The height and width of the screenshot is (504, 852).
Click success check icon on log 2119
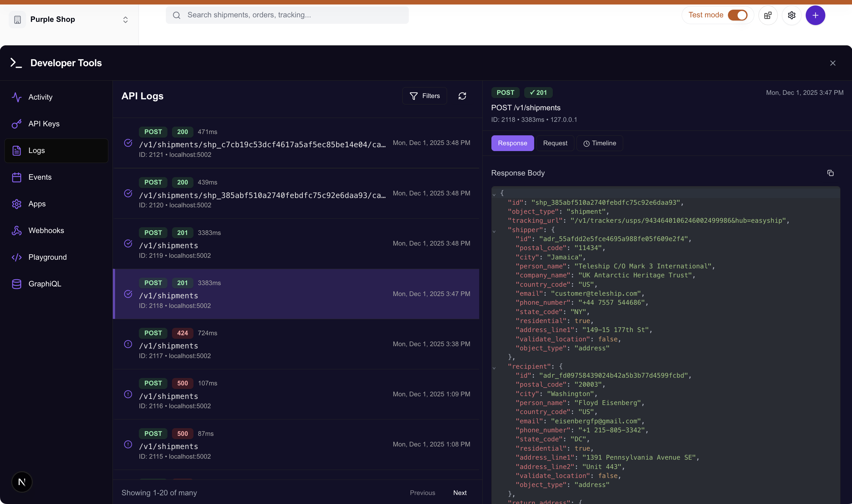tap(128, 244)
